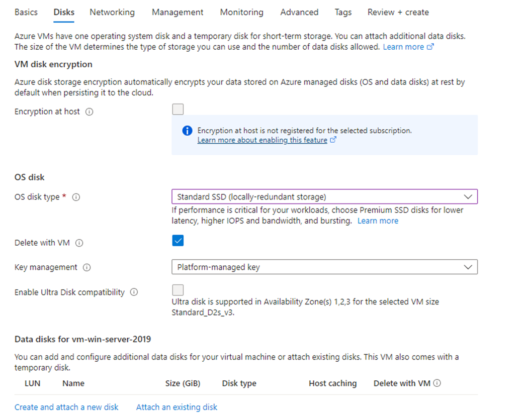Click the external link icon on enabling this feature link
The height and width of the screenshot is (420, 525).
[x=333, y=140]
